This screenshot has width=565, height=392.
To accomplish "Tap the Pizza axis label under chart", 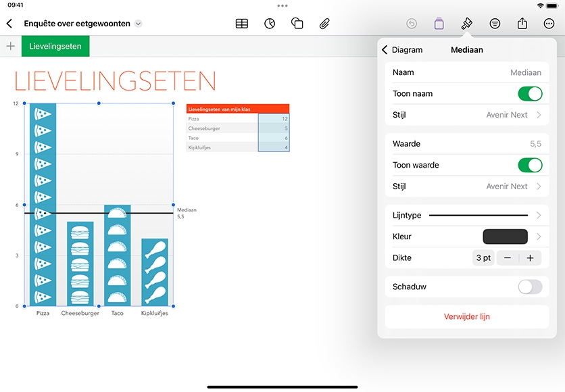I will coord(43,313).
